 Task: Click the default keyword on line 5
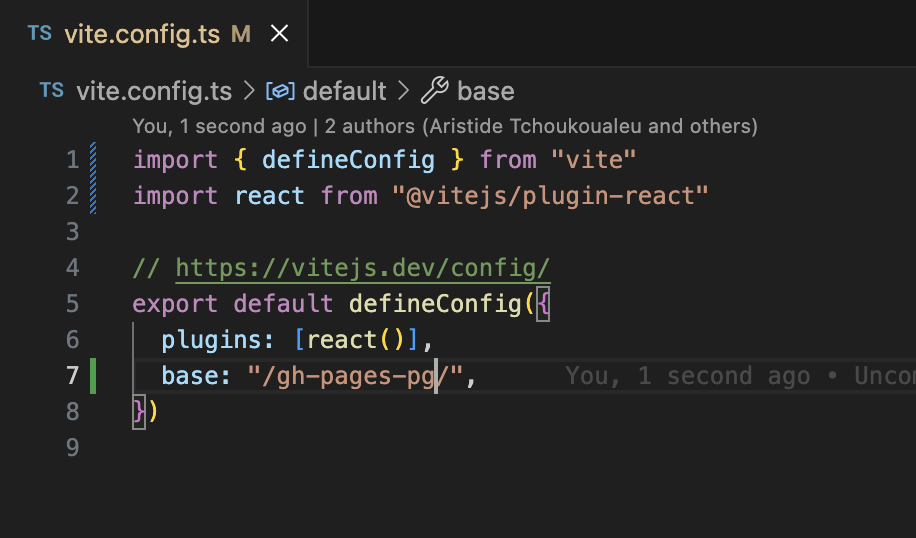[283, 304]
